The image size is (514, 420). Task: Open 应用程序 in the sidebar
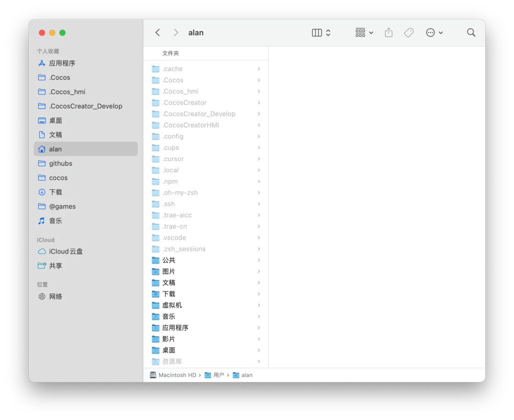[x=62, y=63]
